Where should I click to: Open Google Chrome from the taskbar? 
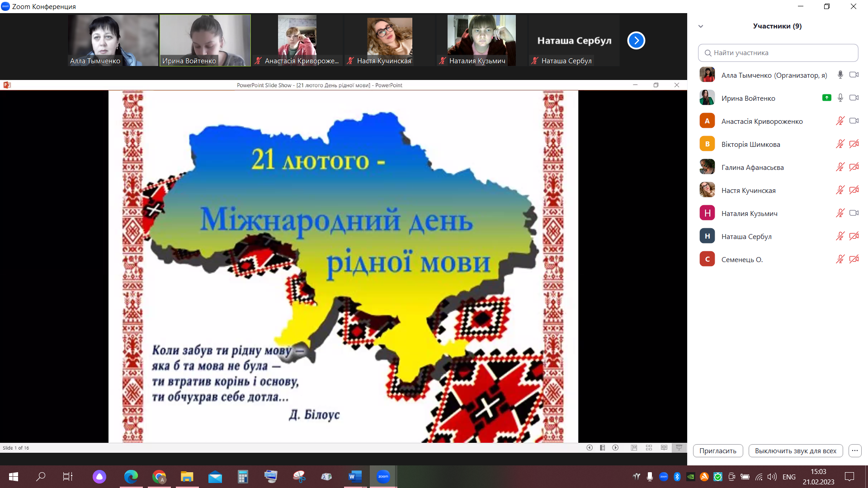[159, 477]
